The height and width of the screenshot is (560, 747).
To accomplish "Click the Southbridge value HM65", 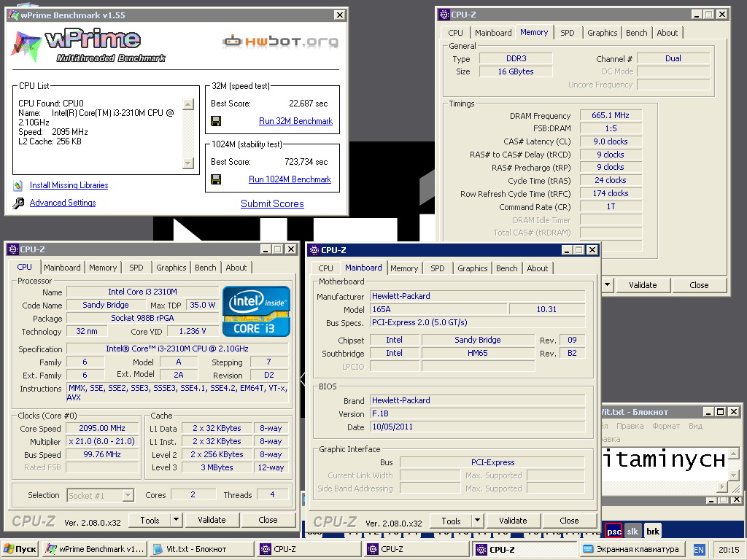I will click(x=477, y=353).
